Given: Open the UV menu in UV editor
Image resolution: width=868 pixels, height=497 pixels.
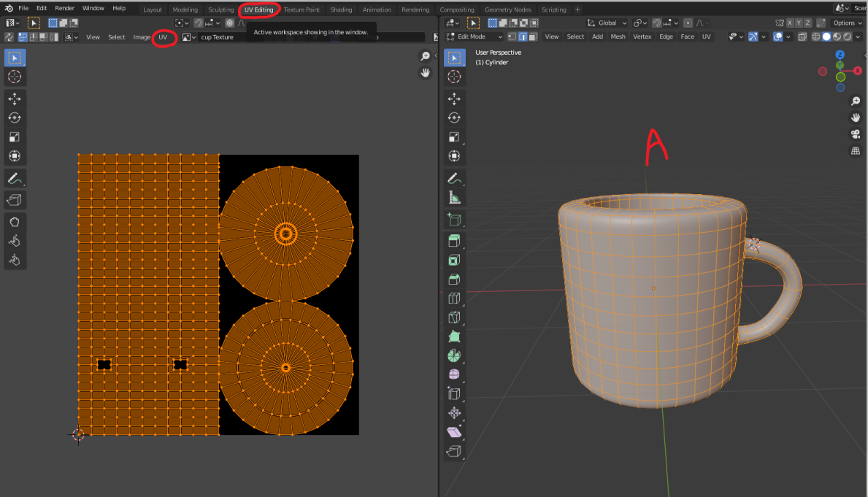Looking at the screenshot, I should point(163,36).
